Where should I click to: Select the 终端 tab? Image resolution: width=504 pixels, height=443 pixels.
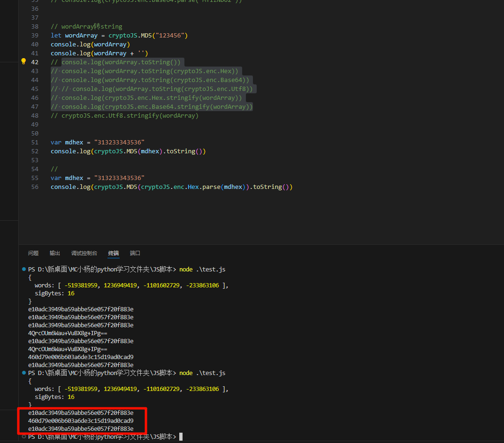point(114,253)
